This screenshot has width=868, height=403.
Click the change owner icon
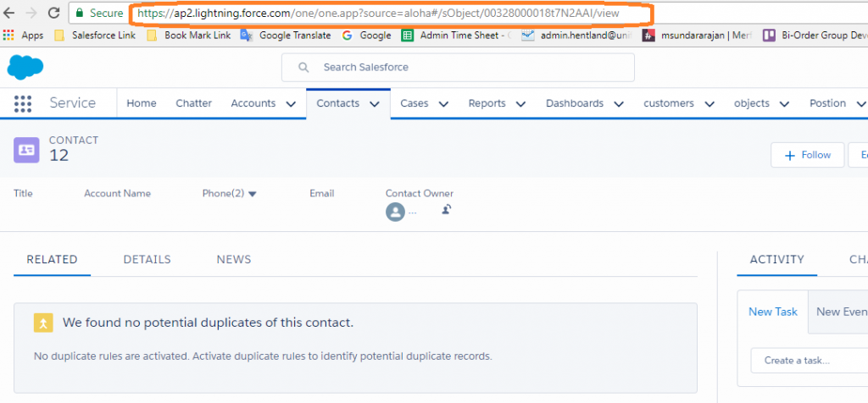pyautogui.click(x=446, y=210)
